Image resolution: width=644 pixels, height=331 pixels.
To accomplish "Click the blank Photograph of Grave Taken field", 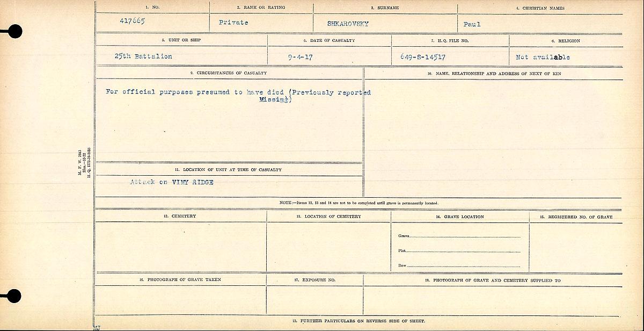I will point(180,300).
